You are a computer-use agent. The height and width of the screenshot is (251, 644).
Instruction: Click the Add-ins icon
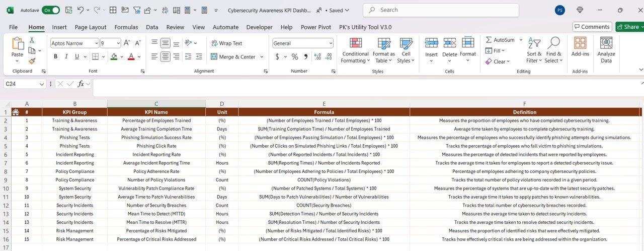pos(580,43)
